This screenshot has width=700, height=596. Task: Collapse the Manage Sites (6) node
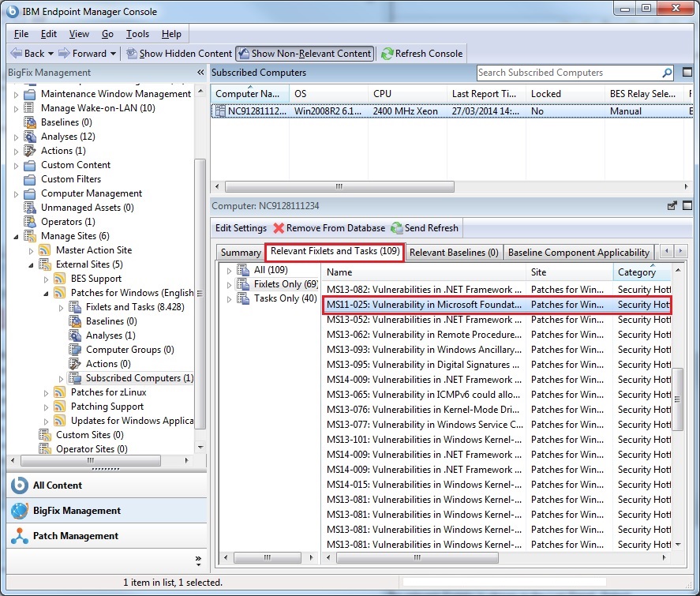tap(16, 237)
